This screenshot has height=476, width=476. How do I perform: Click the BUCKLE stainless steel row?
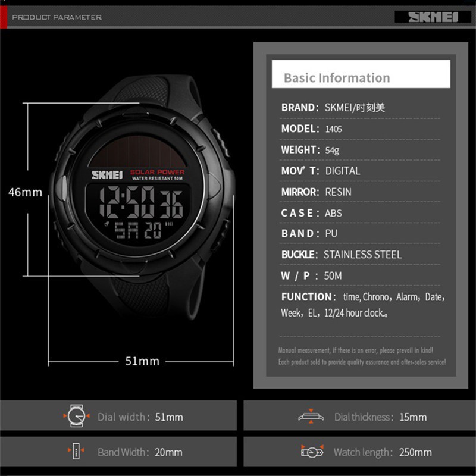(x=341, y=255)
